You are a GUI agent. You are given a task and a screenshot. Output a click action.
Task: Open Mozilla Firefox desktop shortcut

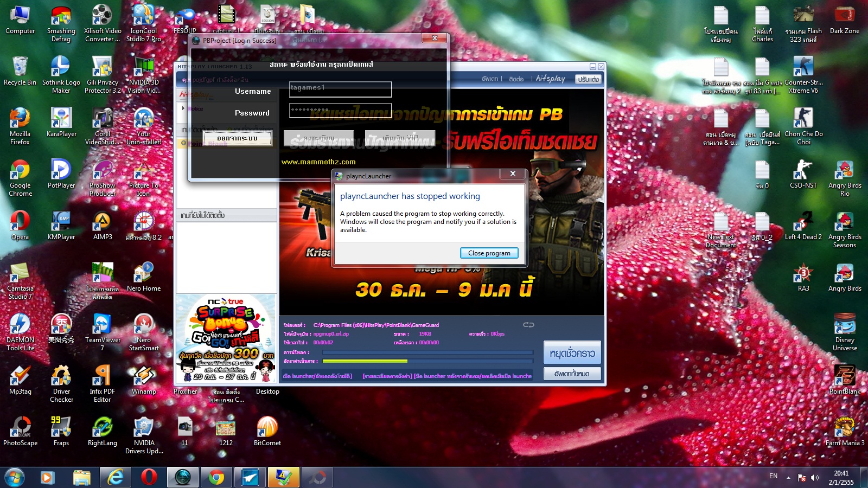20,126
